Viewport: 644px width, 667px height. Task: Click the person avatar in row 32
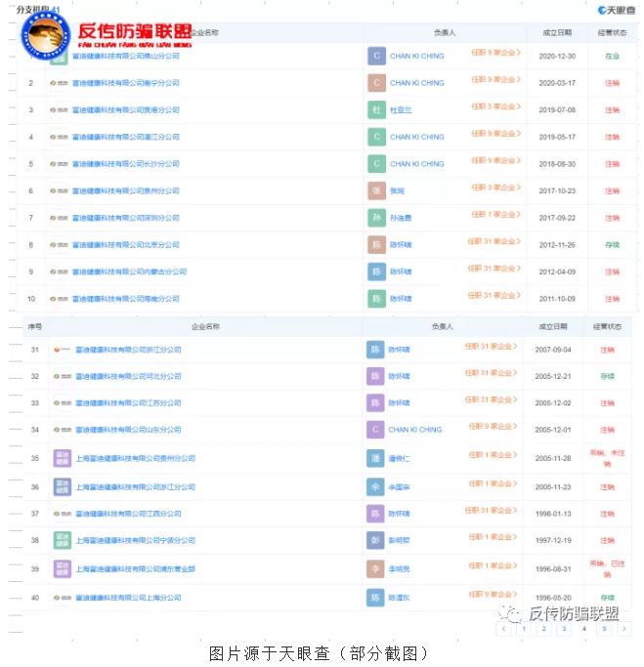tap(375, 376)
